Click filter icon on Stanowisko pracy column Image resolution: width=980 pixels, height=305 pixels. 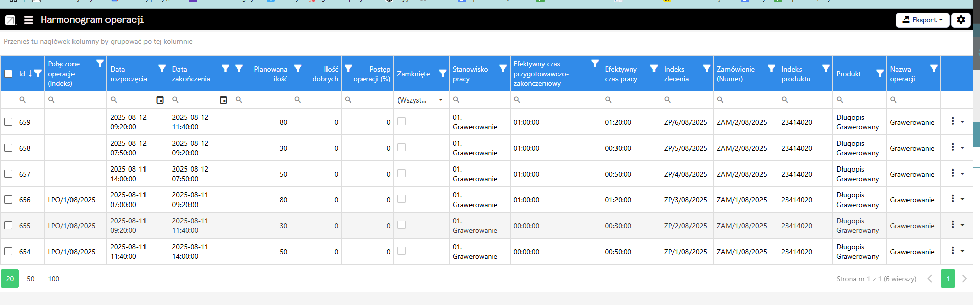tap(503, 69)
